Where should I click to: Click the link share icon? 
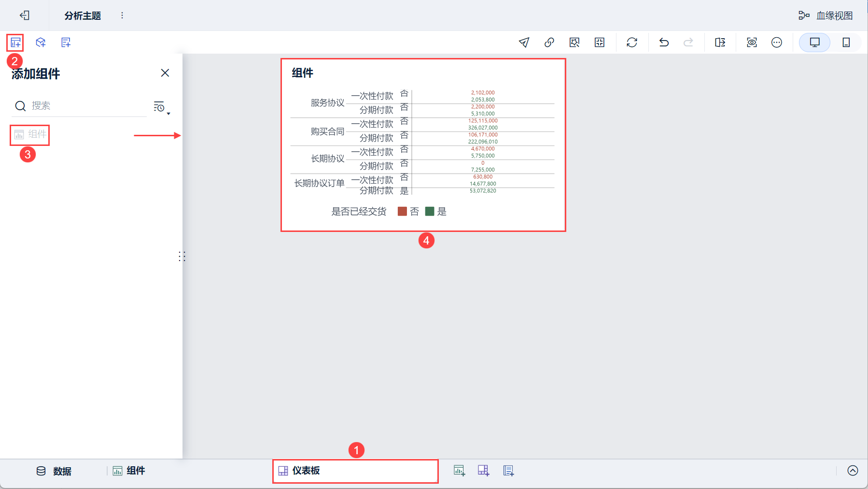(x=549, y=43)
